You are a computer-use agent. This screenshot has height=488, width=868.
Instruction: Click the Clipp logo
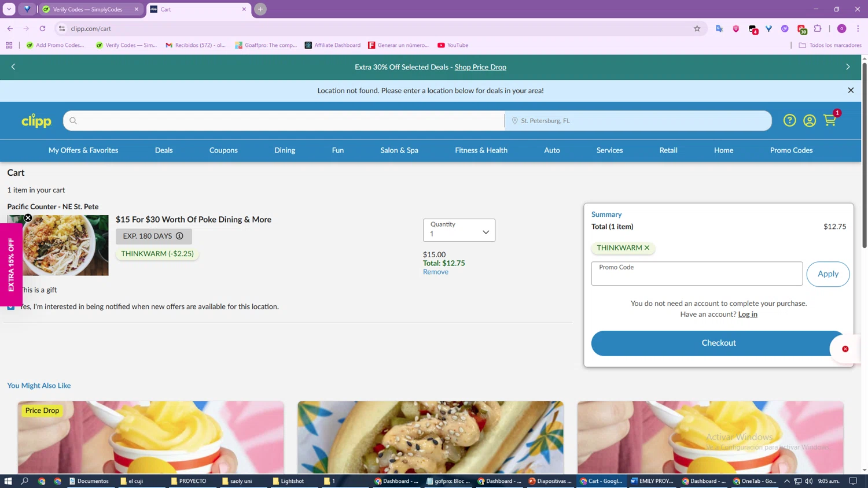pos(36,120)
